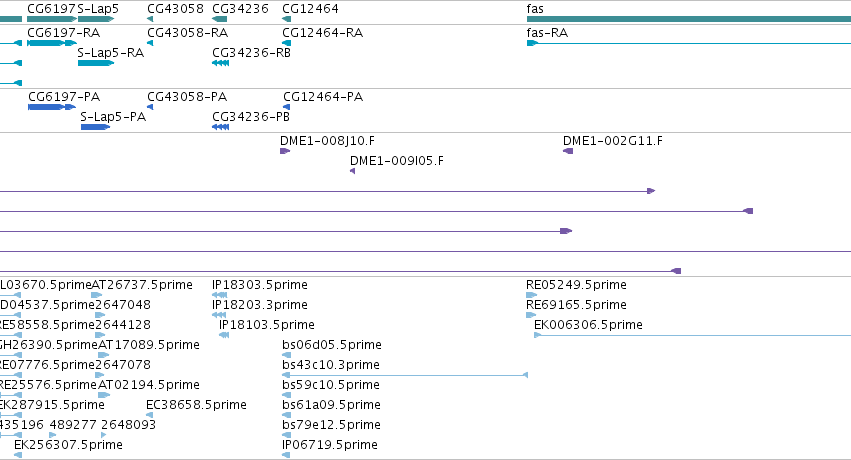
Task: Click the CG34236-RB transcript glyph
Action: 220,63
